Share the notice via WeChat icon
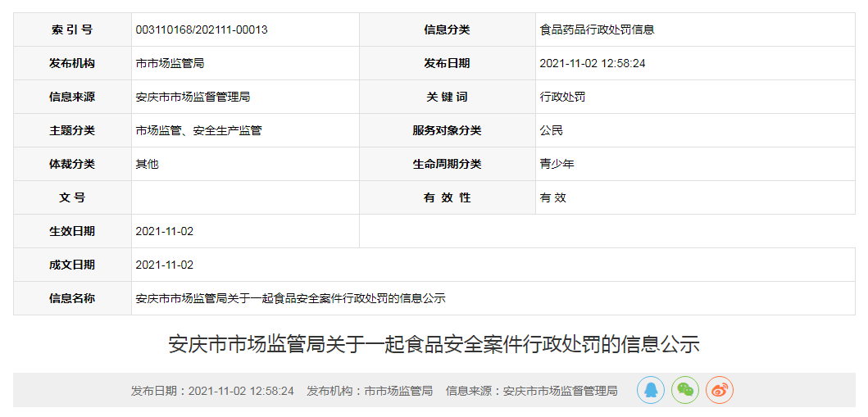This screenshot has width=868, height=417. 684,390
